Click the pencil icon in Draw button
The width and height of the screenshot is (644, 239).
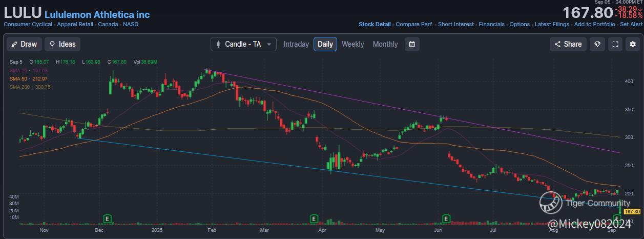pos(14,44)
